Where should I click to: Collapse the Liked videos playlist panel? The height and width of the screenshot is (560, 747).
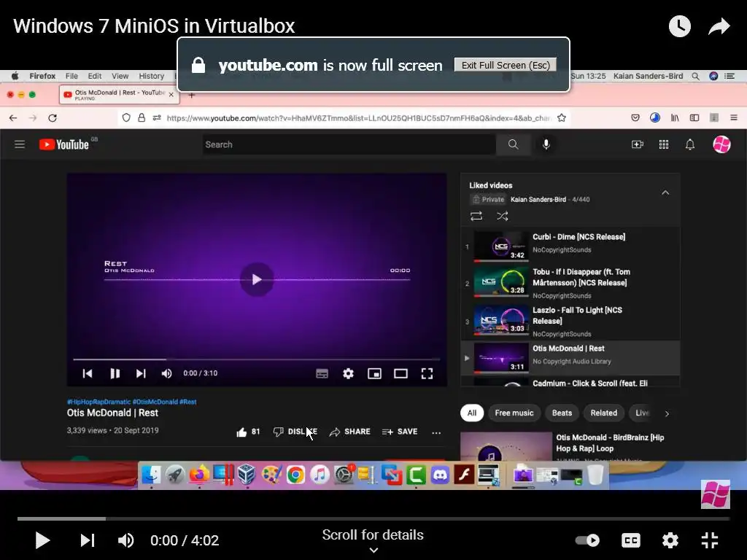coord(665,192)
